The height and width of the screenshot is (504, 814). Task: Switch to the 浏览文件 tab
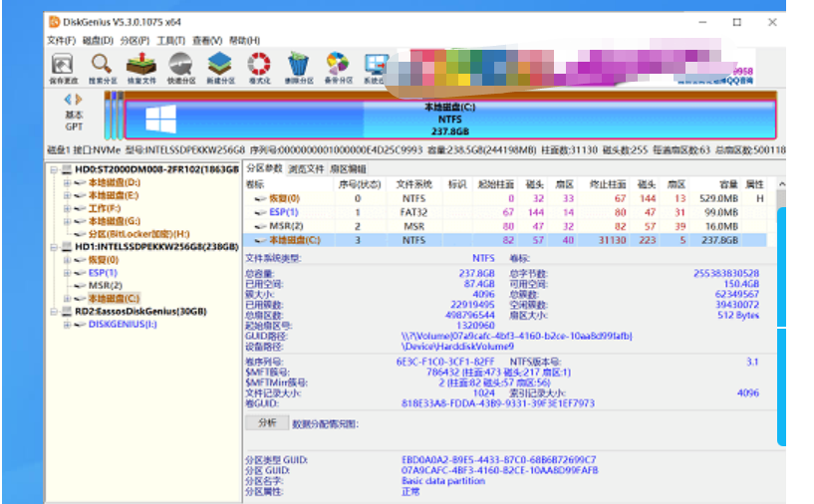pos(306,169)
